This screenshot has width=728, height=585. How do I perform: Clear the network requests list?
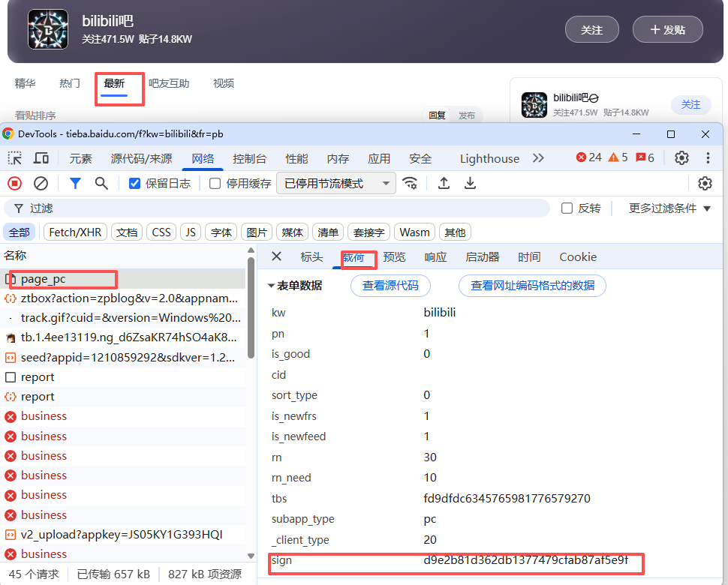pyautogui.click(x=41, y=183)
